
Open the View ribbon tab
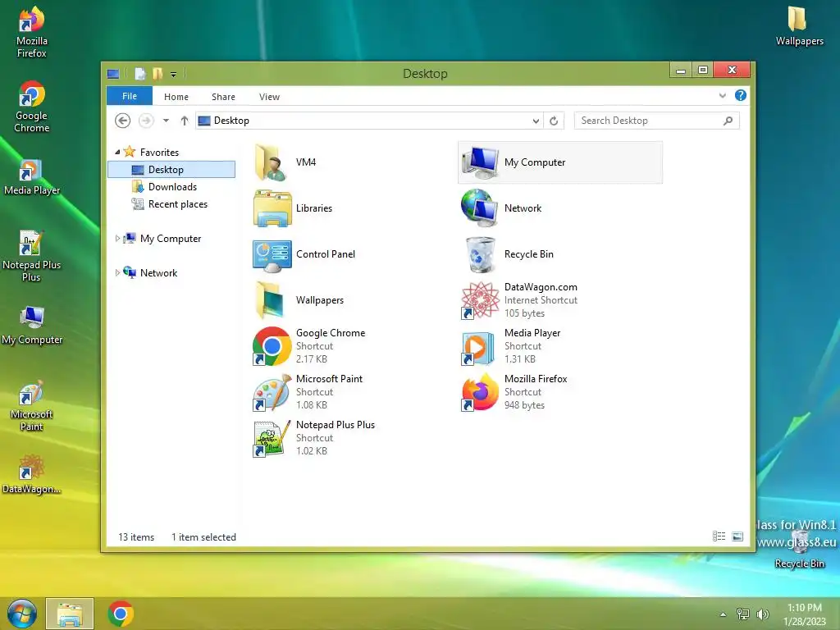[x=269, y=97]
